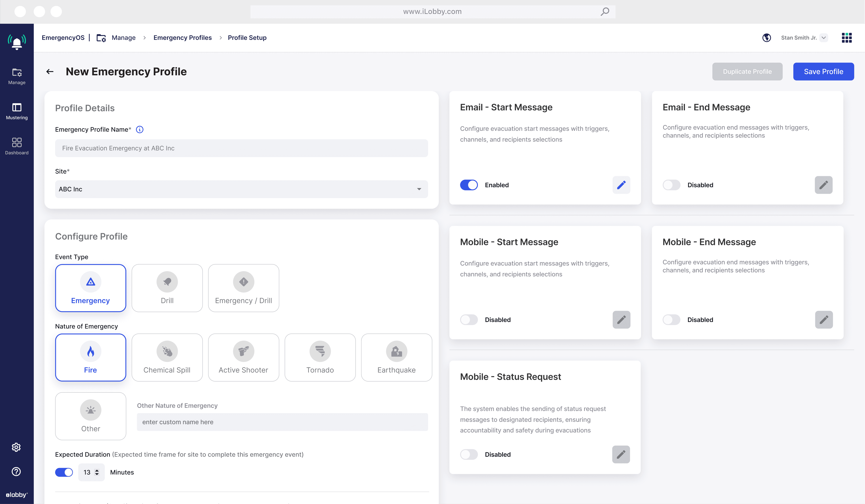Disable the Email Start Message toggle
Viewport: 865px width, 504px height.
(469, 185)
